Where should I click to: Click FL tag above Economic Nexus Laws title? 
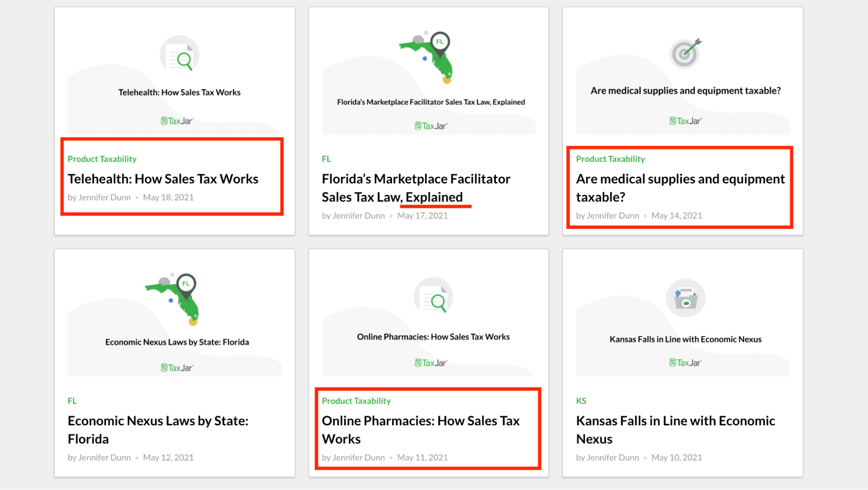(x=72, y=401)
